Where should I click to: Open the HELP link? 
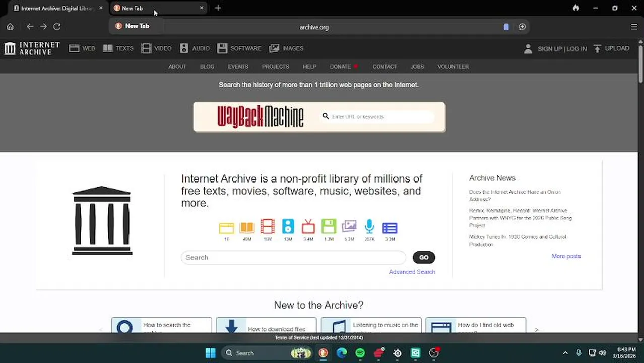(x=309, y=67)
